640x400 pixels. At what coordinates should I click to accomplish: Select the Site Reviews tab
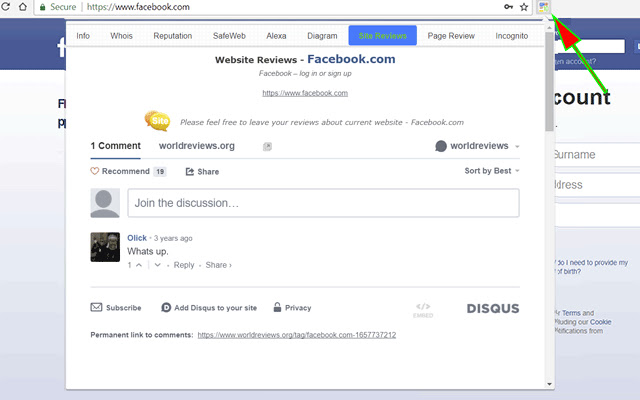[382, 36]
